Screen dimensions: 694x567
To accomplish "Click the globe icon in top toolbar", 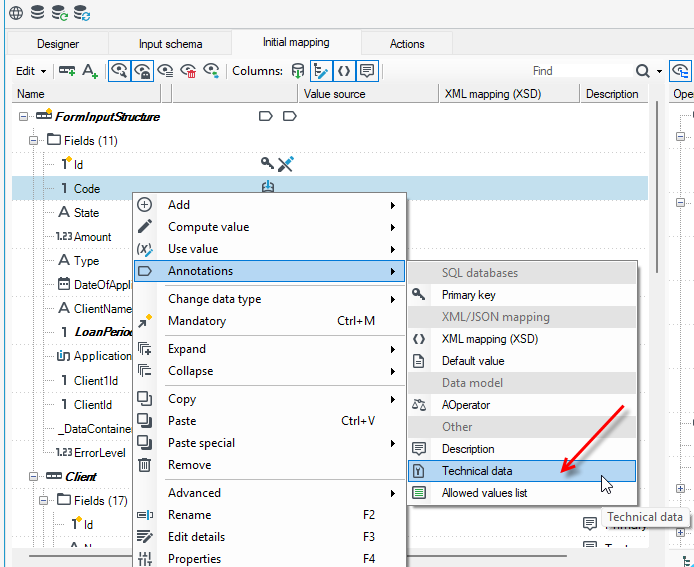I will tap(16, 12).
